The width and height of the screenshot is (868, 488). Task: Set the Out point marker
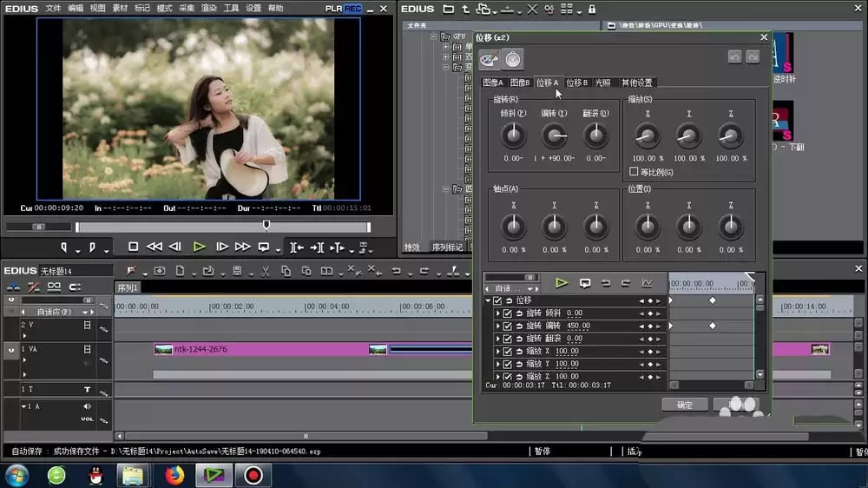pos(92,247)
